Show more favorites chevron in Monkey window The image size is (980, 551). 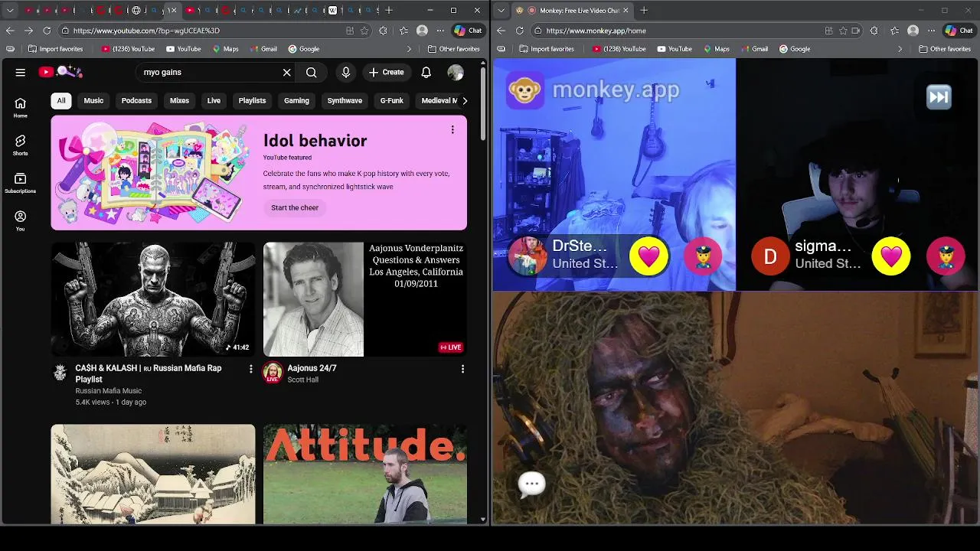900,49
